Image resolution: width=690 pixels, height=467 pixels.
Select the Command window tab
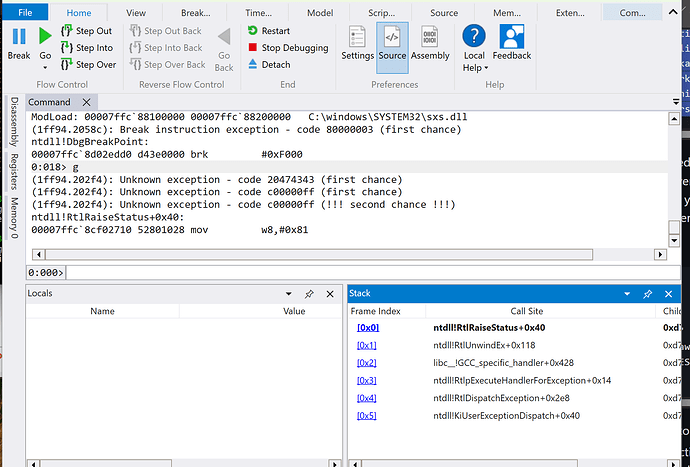49,102
